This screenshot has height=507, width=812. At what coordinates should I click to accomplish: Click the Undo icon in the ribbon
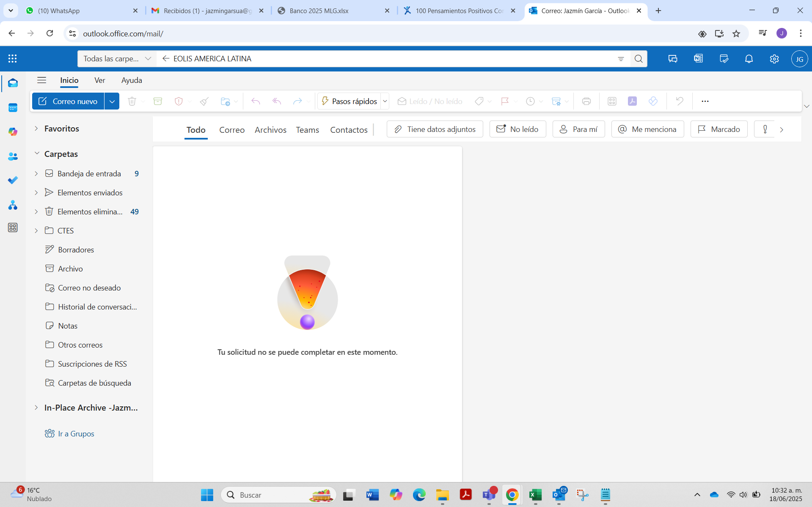(680, 101)
